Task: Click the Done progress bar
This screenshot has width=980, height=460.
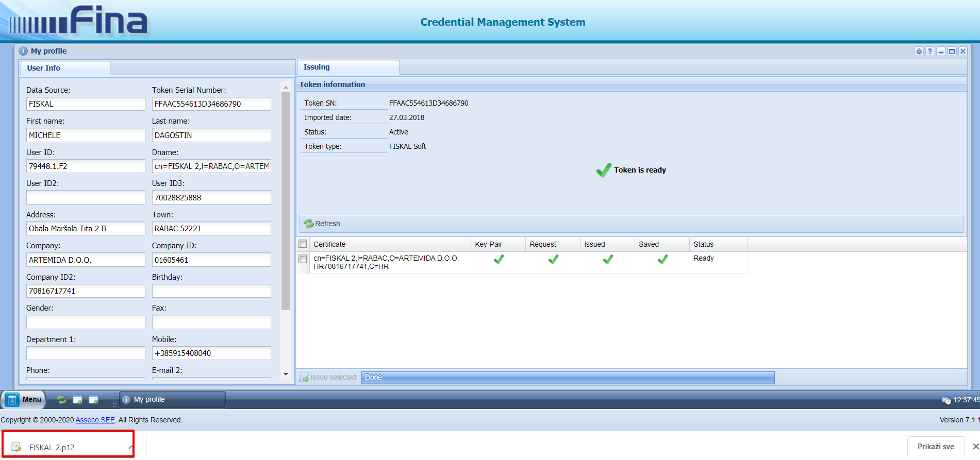Action: [x=568, y=378]
